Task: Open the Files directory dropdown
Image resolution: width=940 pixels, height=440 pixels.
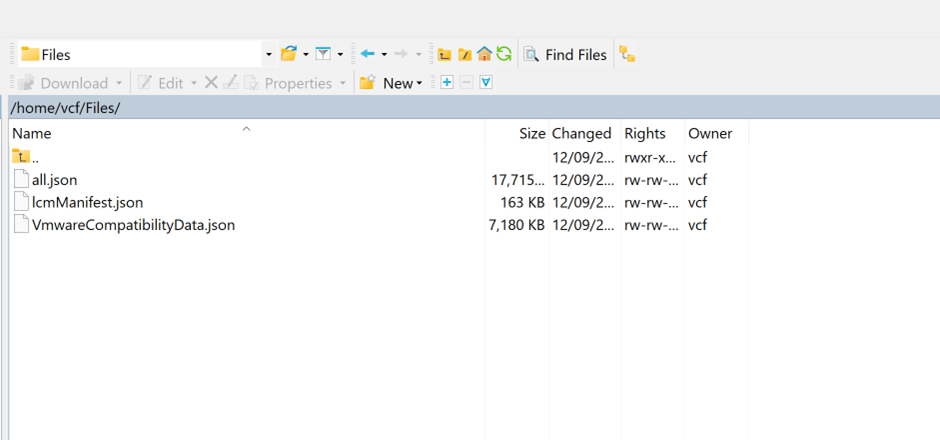Action: (x=268, y=54)
